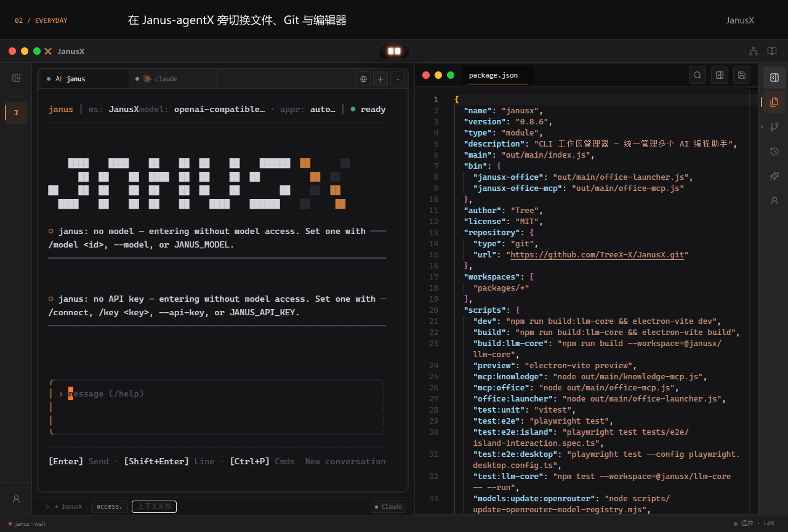The height and width of the screenshot is (532, 788).
Task: Click the "workspaces" key in package.json
Action: [x=491, y=276]
